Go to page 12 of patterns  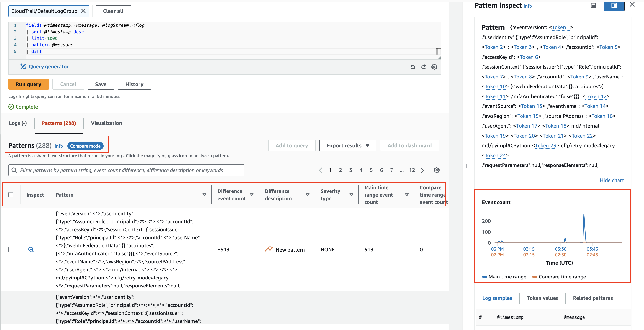coord(412,170)
